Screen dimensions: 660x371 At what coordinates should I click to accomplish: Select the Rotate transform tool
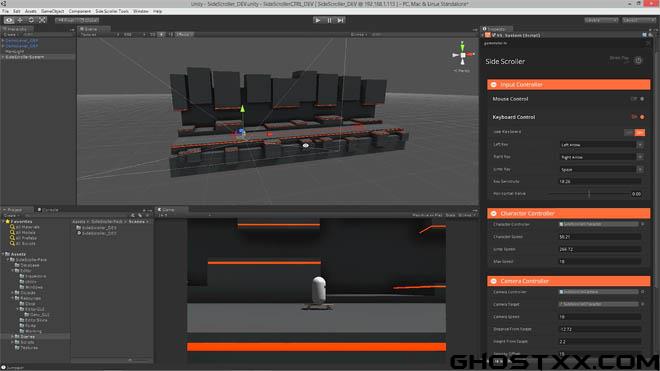31,20
